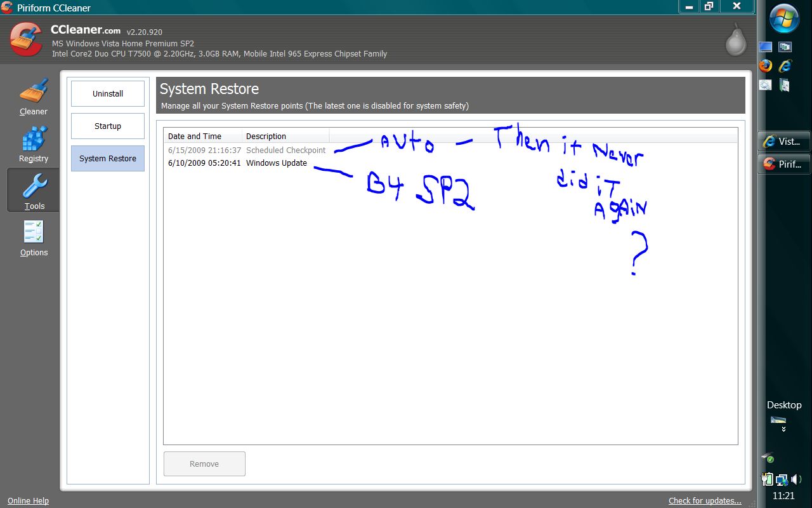Launch Firefox from quick launch
Screen dimensions: 812x508
(766, 65)
